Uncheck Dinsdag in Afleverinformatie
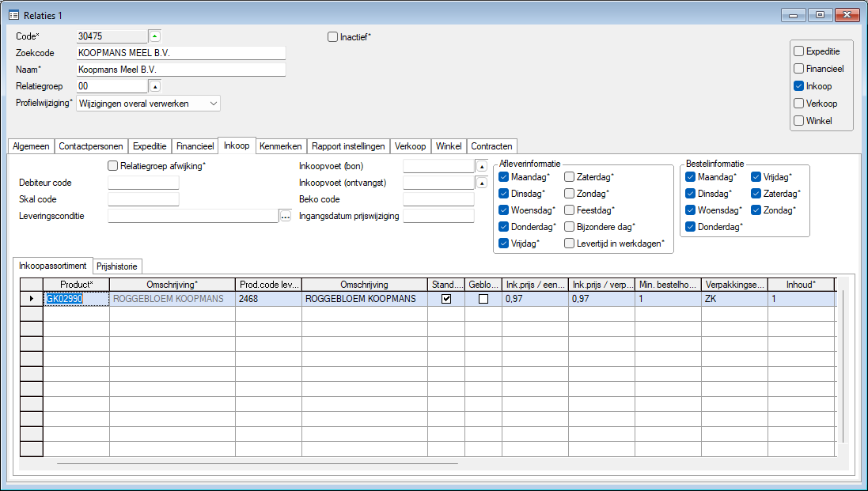The image size is (868, 491). [x=504, y=194]
